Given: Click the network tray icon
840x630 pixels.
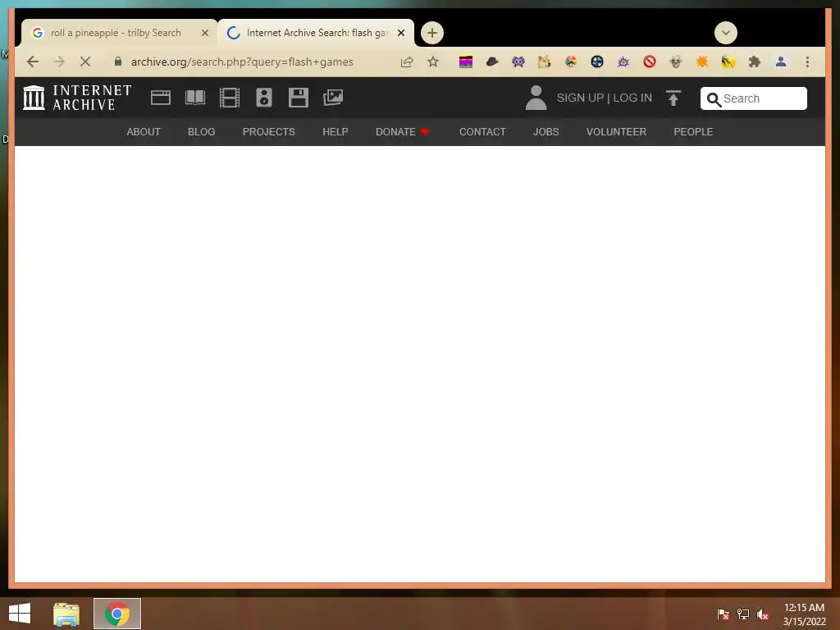Looking at the screenshot, I should point(743,614).
